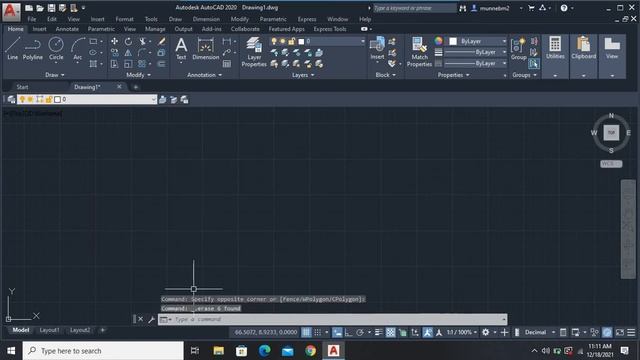
Task: Open Layer Properties manager
Action: click(x=254, y=52)
